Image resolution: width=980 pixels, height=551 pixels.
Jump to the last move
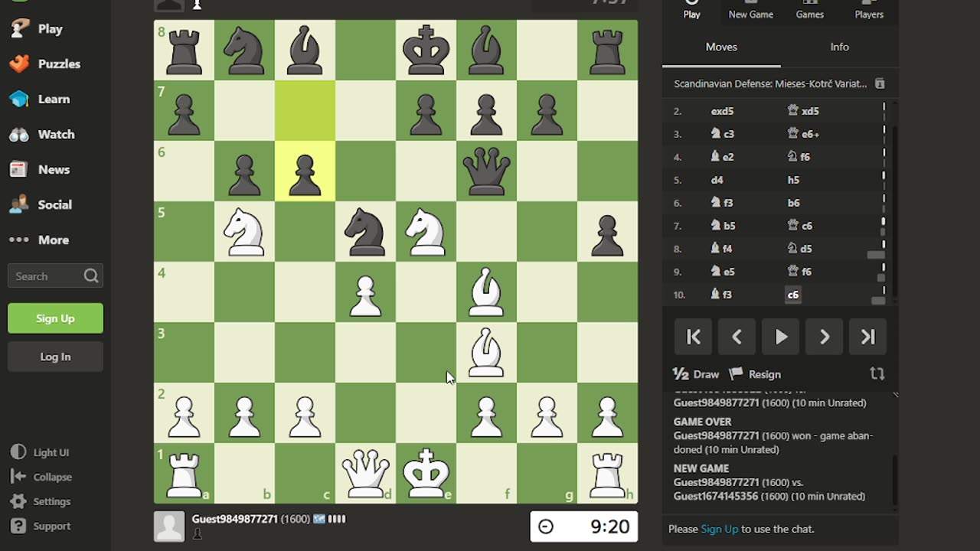click(x=868, y=337)
